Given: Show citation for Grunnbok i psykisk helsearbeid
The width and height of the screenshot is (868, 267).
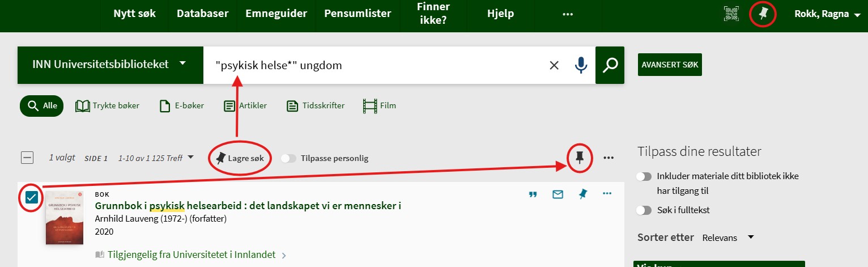Looking at the screenshot, I should (533, 194).
